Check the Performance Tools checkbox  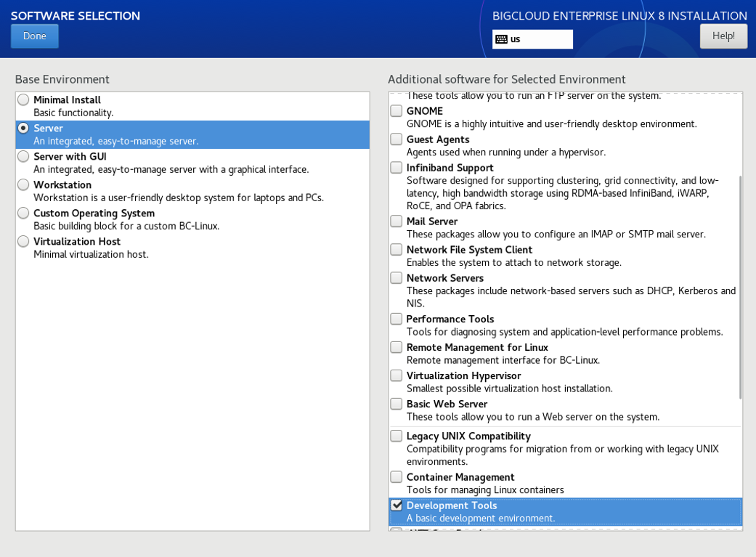(x=397, y=320)
